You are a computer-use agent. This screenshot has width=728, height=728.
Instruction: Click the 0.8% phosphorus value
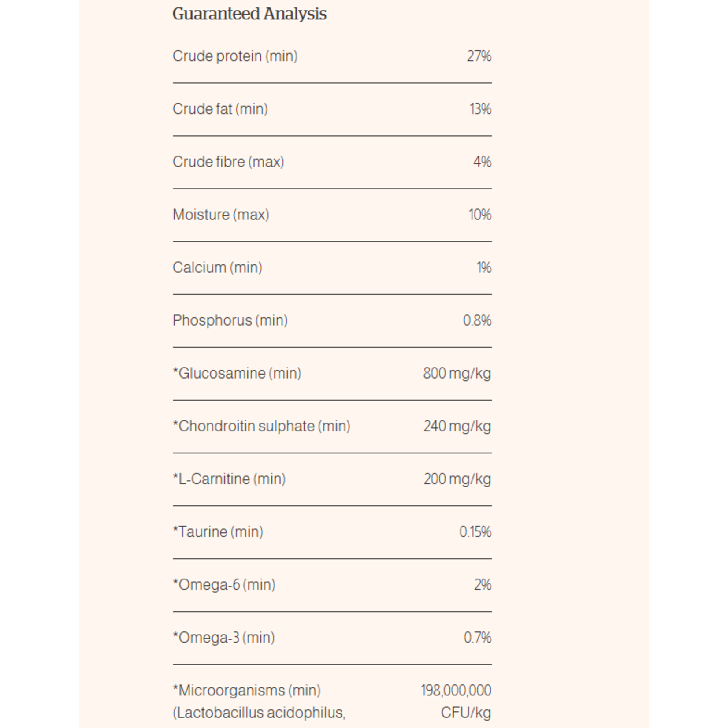tap(477, 321)
